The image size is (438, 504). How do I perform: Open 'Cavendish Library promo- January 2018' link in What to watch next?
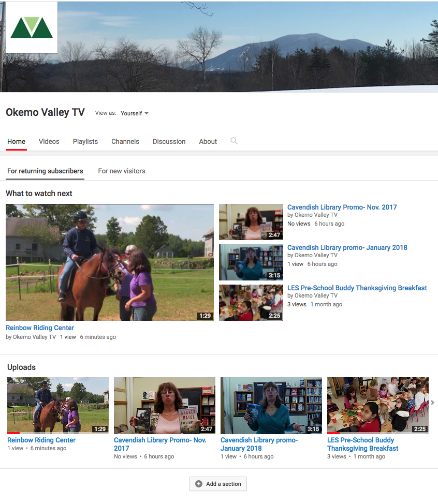tap(347, 247)
